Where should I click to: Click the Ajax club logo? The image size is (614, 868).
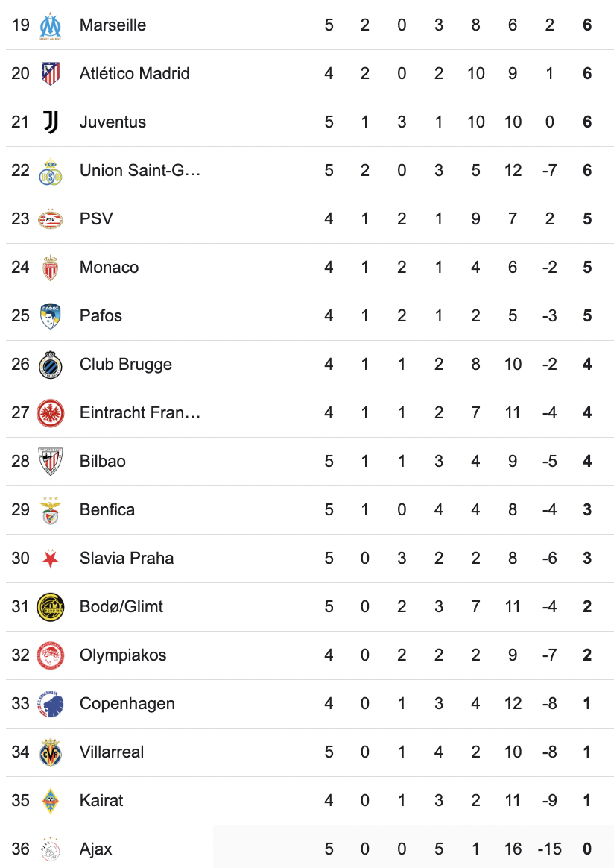pos(51,849)
